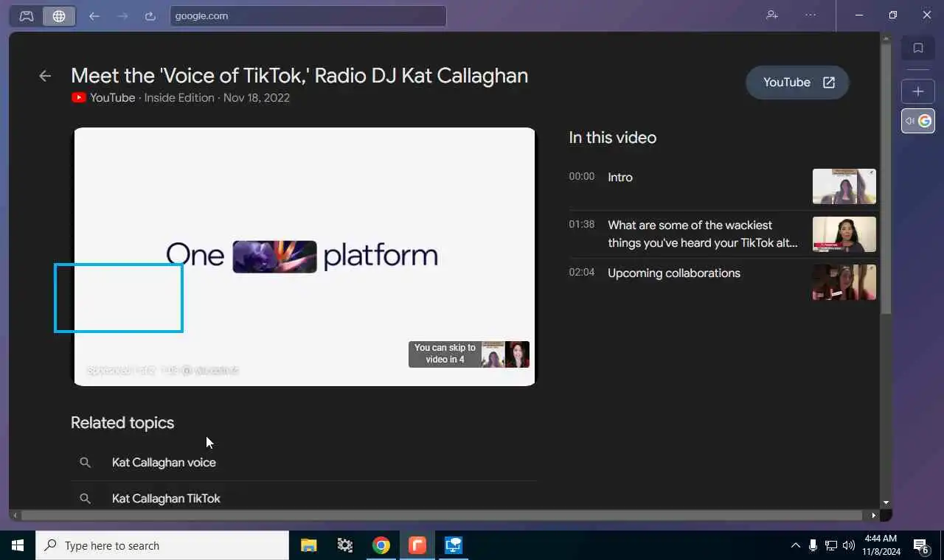Click the taskbar search box

162,545
